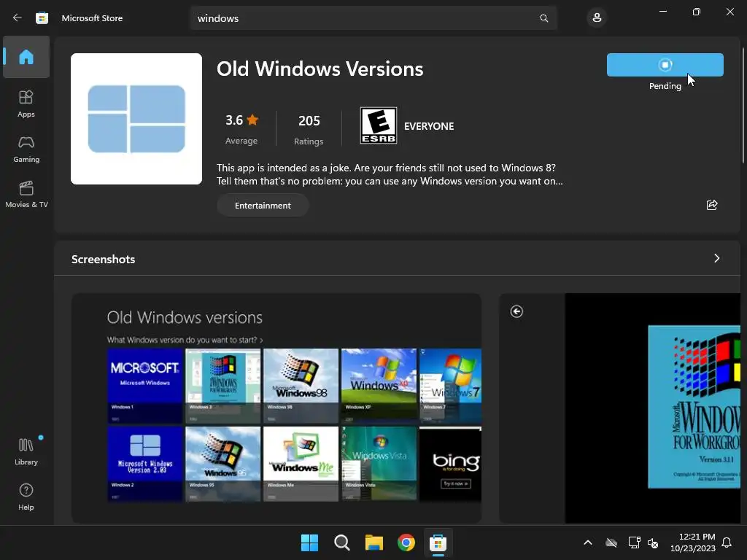747x560 pixels.
Task: Share this app via share icon
Action: (712, 205)
